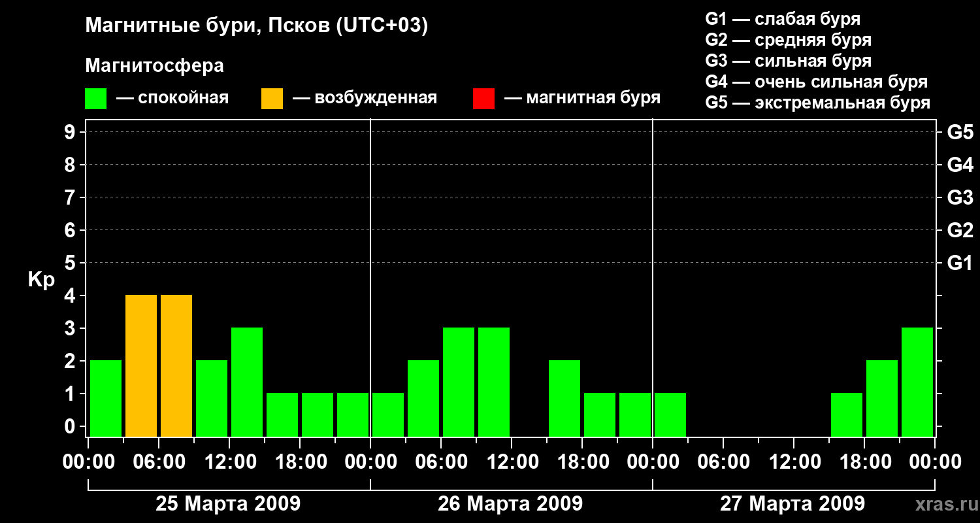Click the 'Kp' axis title
The width and height of the screenshot is (980, 523).
point(41,280)
